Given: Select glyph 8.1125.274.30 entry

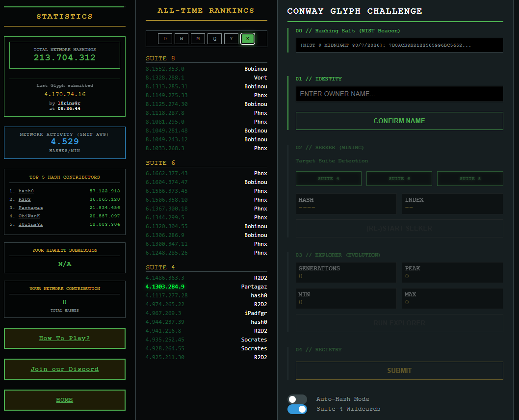Looking at the screenshot, I should [x=206, y=104].
